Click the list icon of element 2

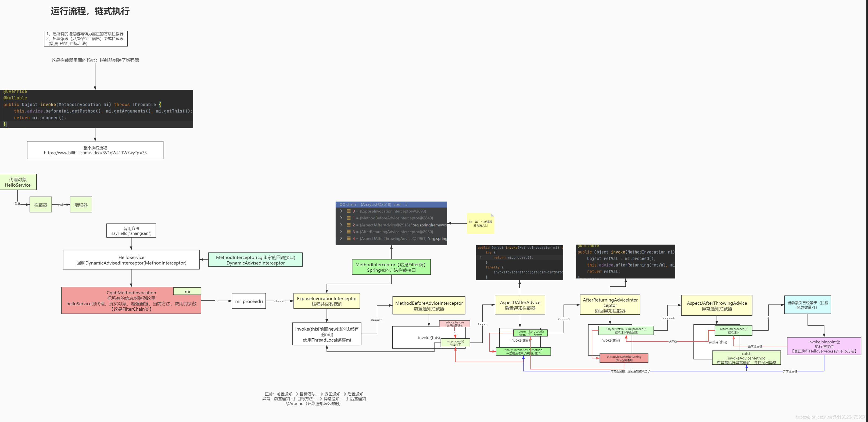(x=349, y=225)
